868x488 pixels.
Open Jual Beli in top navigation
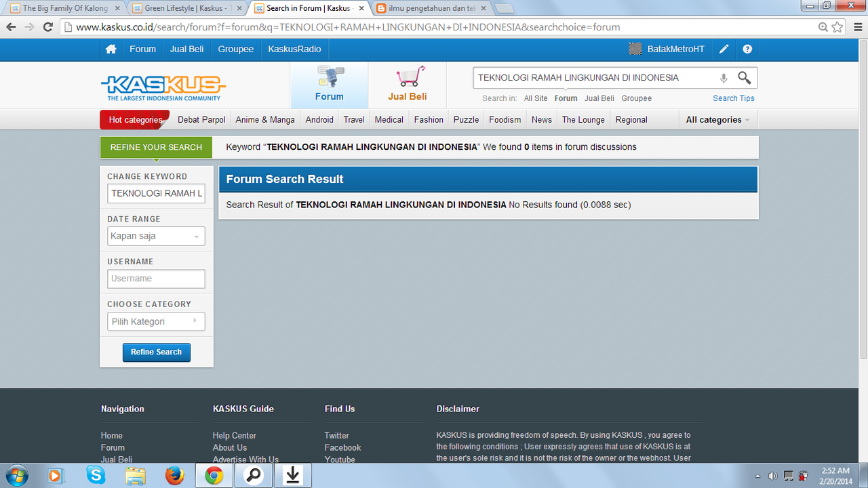point(187,49)
